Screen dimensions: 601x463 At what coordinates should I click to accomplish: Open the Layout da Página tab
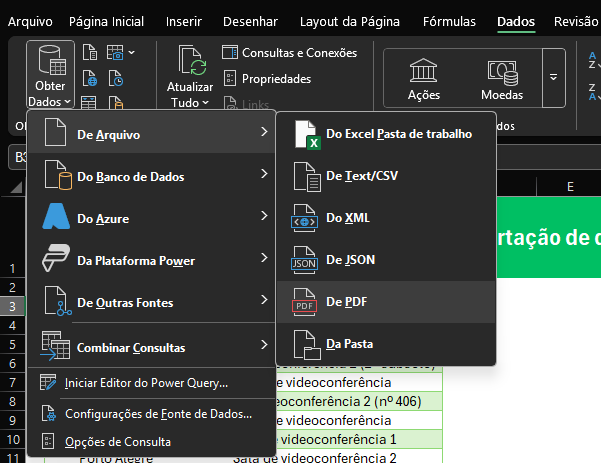click(350, 21)
